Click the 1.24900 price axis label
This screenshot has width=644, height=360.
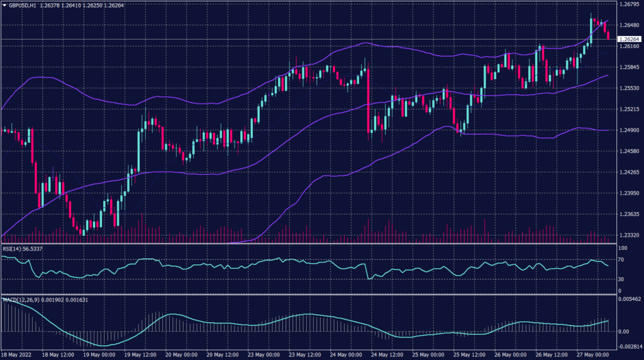tap(630, 130)
